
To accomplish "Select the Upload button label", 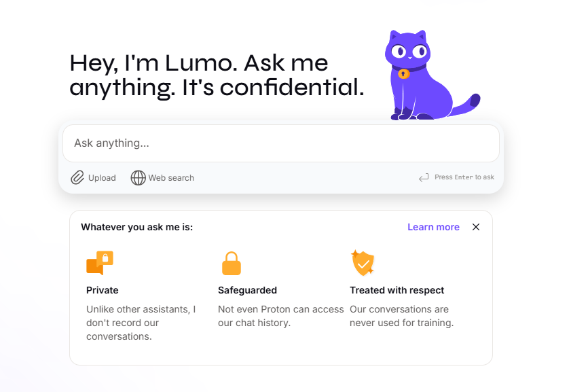I will (102, 178).
